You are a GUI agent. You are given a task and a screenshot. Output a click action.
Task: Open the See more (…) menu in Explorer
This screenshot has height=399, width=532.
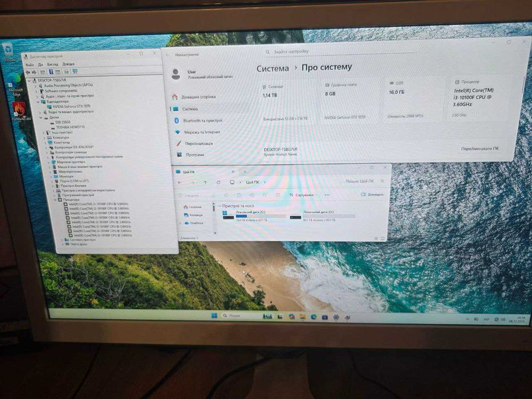click(327, 195)
